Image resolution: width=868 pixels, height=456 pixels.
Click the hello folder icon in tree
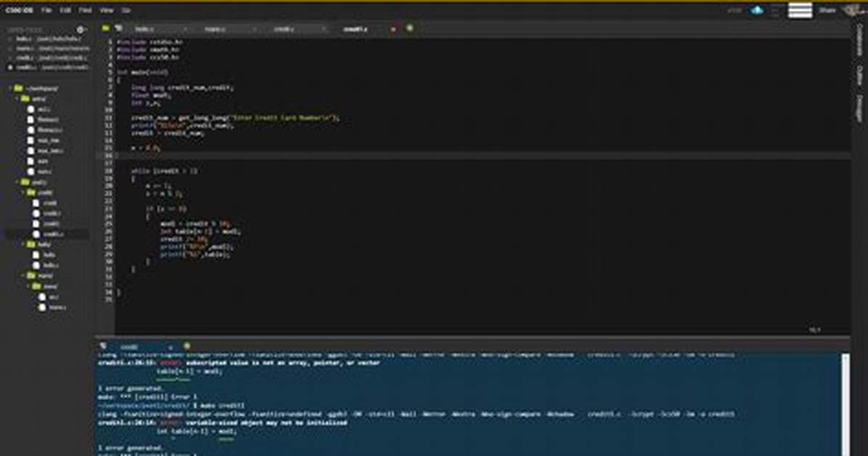(31, 245)
